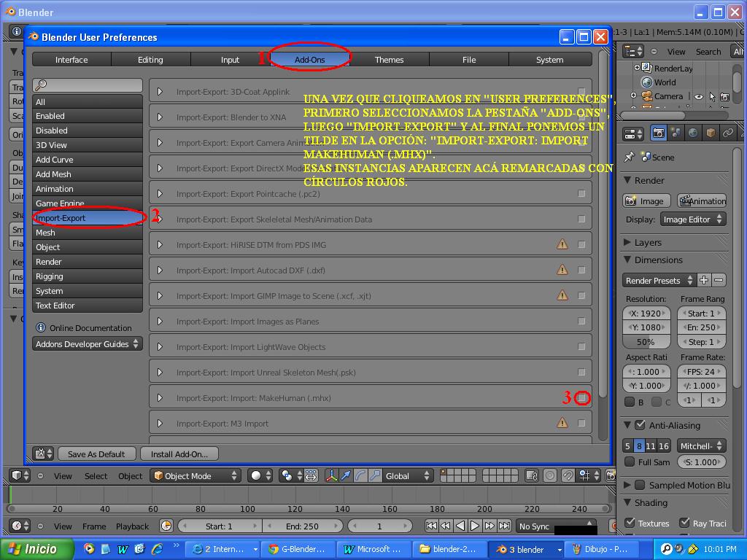Open the Editing preferences tab

150,60
